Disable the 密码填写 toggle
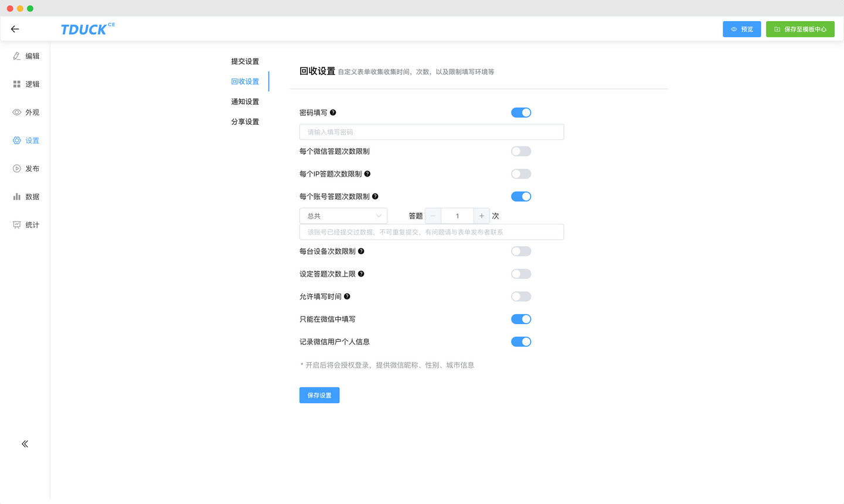 (x=521, y=112)
